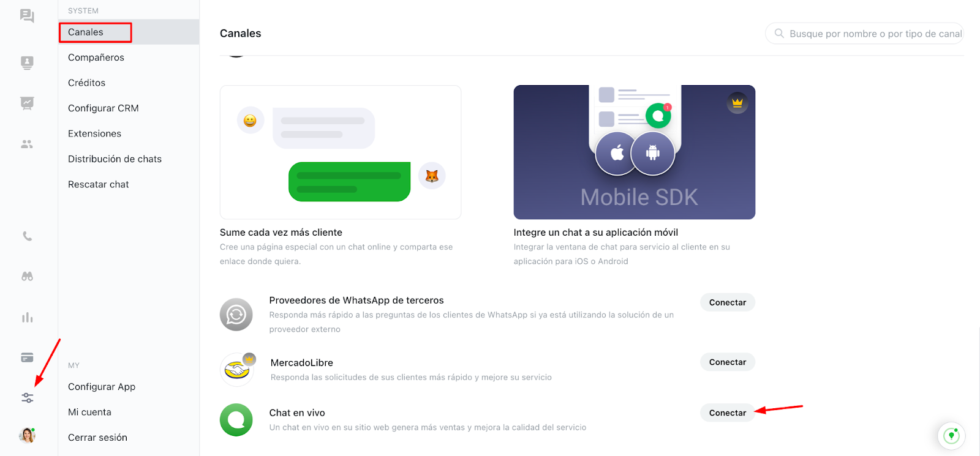Click the channel search input field
Image resolution: width=980 pixels, height=456 pixels.
coord(864,34)
